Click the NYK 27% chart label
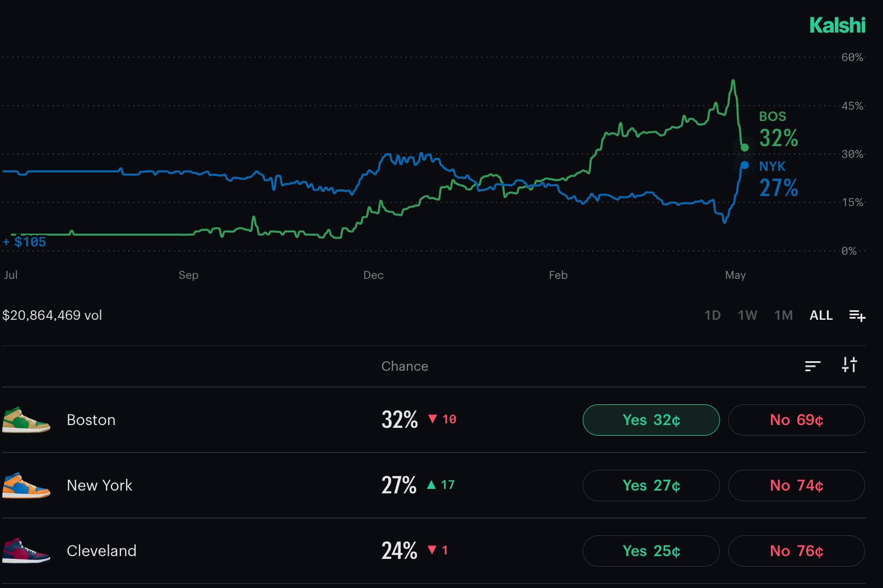This screenshot has height=588, width=883. pos(779,180)
